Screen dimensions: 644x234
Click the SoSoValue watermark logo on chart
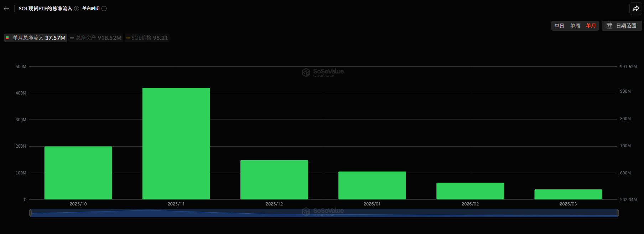coord(306,72)
